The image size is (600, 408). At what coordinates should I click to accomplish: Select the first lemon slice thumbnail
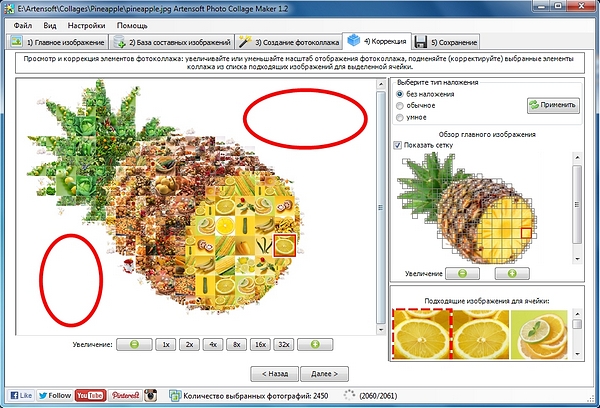click(422, 335)
